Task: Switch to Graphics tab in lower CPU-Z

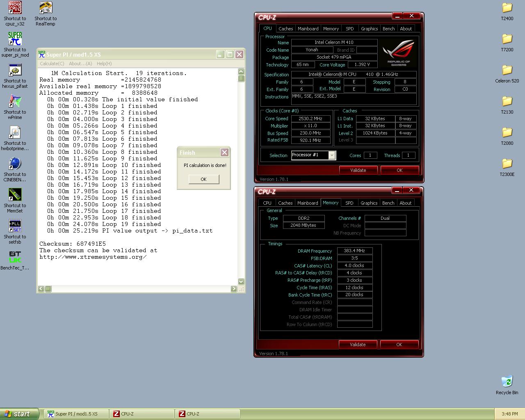Action: pyautogui.click(x=369, y=203)
